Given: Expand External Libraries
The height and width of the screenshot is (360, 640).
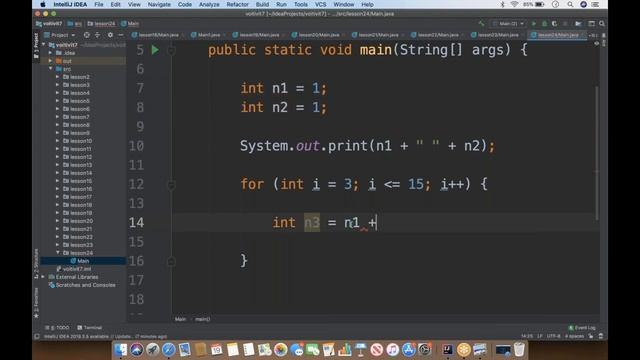Looking at the screenshot, I should 43,277.
